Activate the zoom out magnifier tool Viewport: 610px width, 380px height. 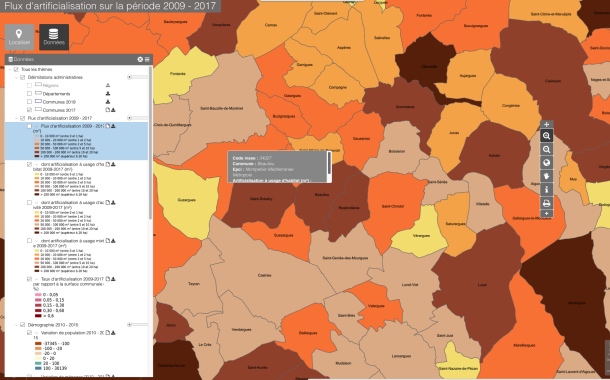coord(546,149)
